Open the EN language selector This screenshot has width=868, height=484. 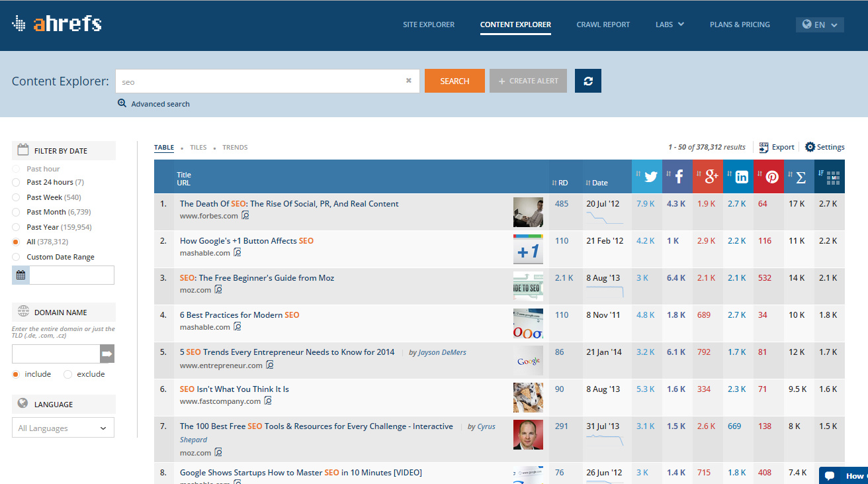[820, 24]
